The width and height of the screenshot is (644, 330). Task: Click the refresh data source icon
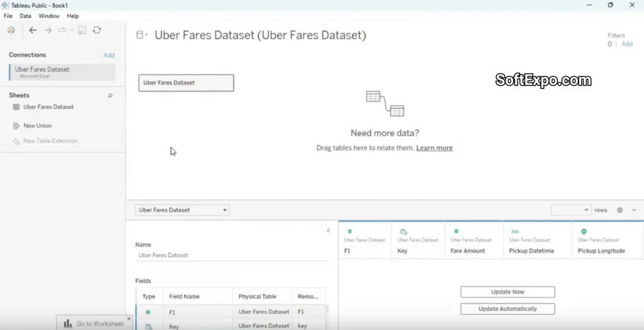point(97,30)
